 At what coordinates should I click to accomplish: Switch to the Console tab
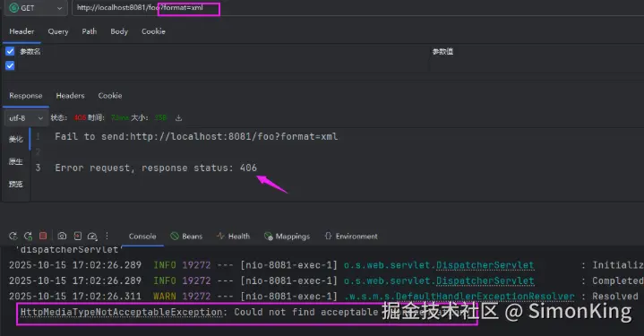(142, 237)
